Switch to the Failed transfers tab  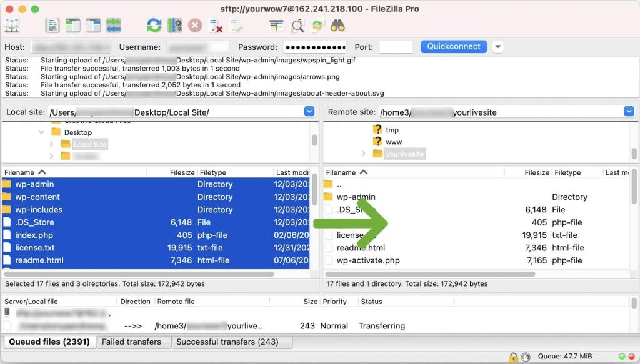coord(131,342)
